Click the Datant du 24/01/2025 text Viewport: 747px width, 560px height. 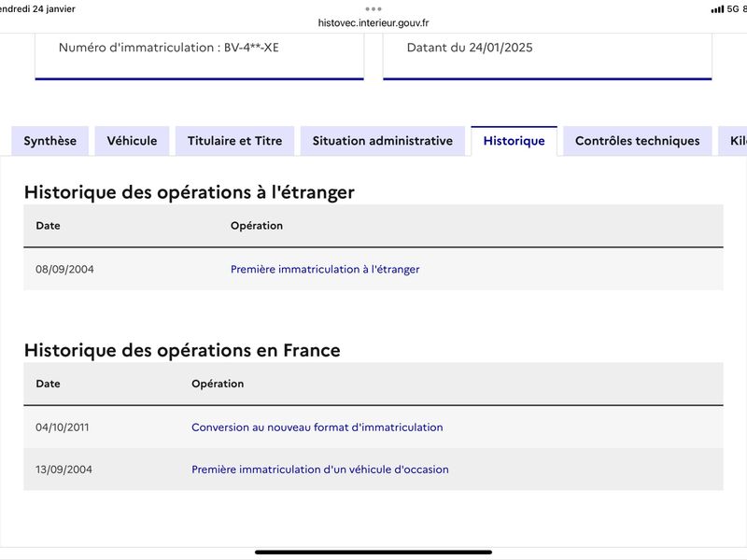pyautogui.click(x=470, y=48)
